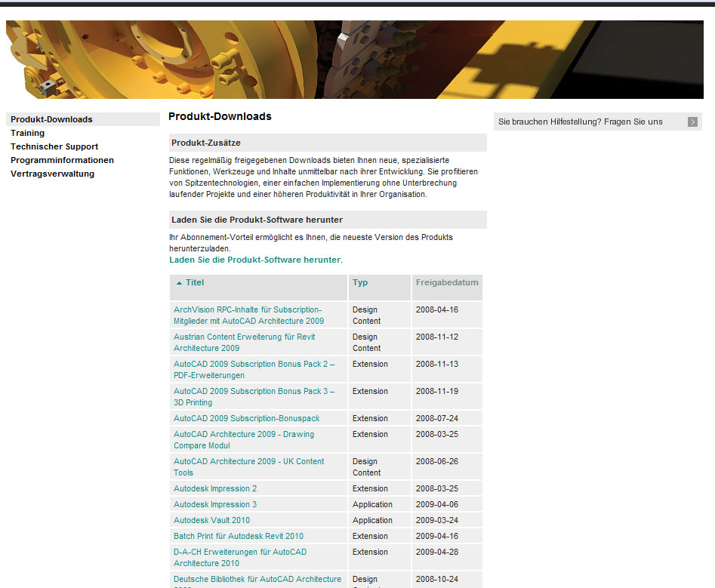Open ArchVision RPC-Inhalte für Subscription-Mitglieder link
The height and width of the screenshot is (588, 715).
pyautogui.click(x=248, y=315)
